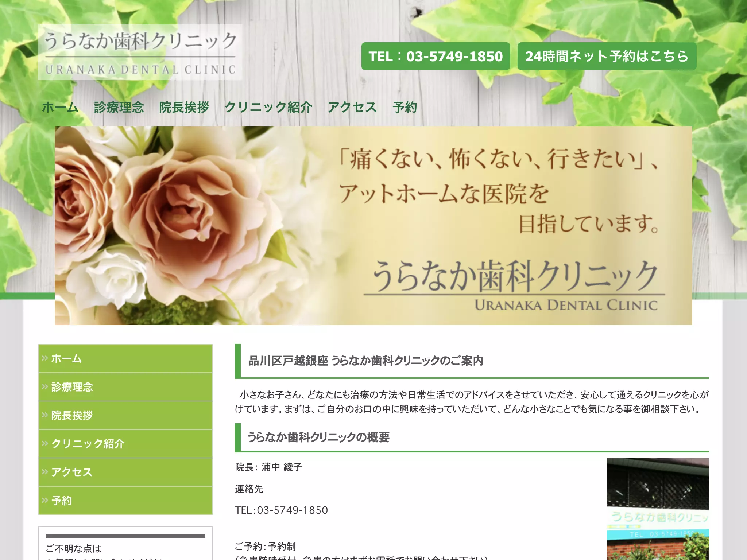
Task: Select ホーム in the green sidebar menu
Action: pyautogui.click(x=125, y=358)
